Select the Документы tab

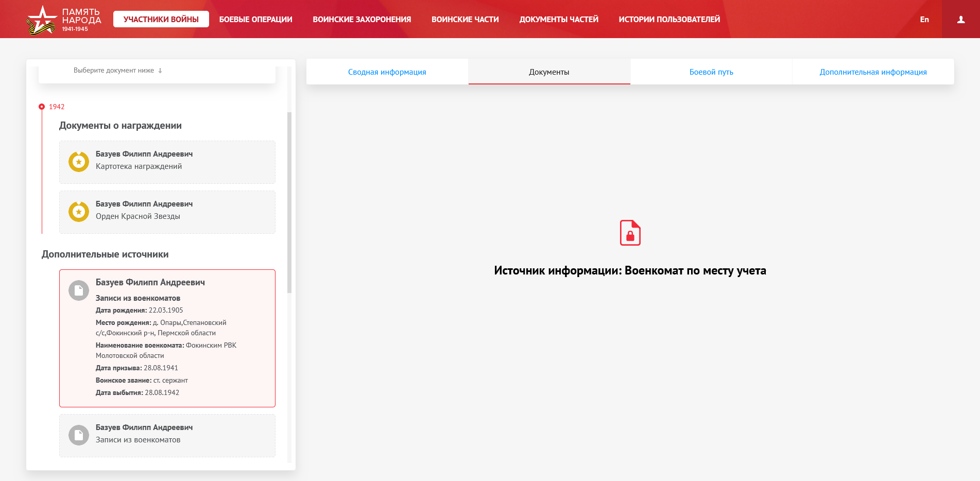549,72
